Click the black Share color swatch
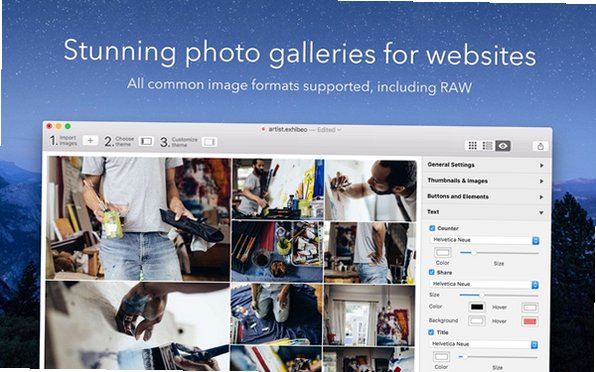 pyautogui.click(x=477, y=307)
